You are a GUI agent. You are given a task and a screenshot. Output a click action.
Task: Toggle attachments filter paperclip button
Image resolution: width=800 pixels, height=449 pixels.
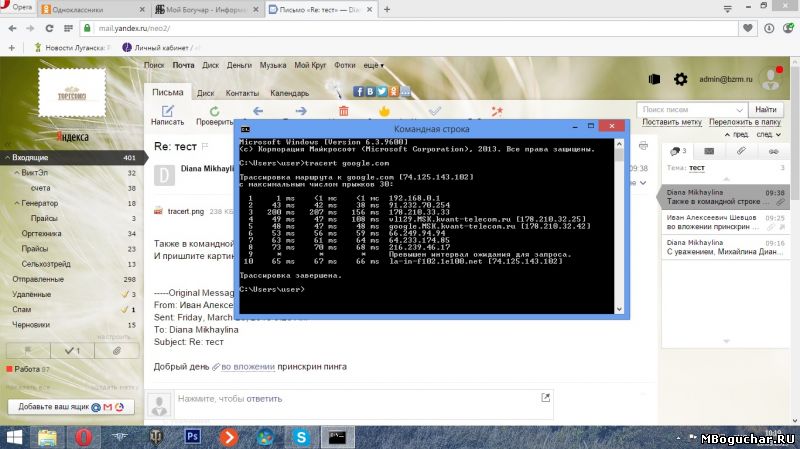117,351
